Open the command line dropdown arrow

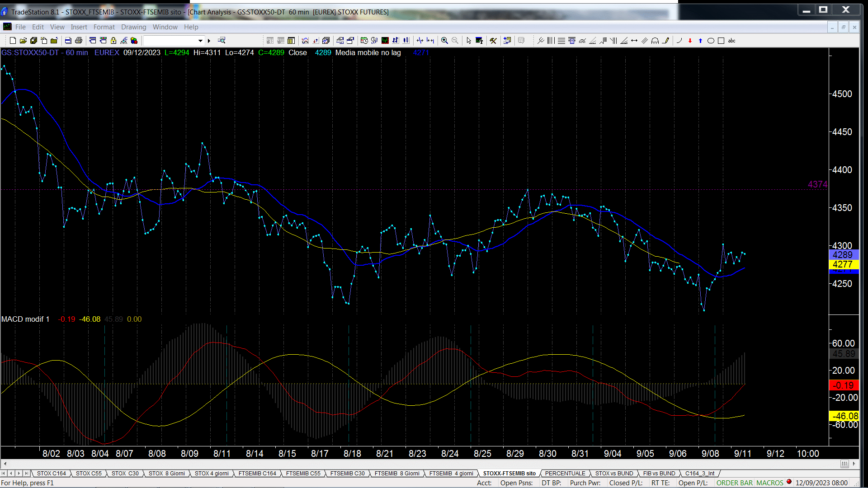click(x=200, y=41)
